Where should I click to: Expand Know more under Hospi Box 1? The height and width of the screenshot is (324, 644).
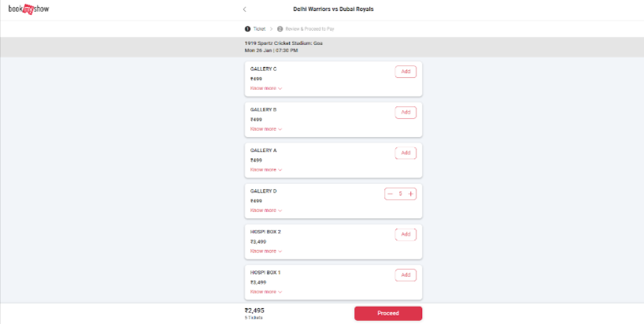click(x=265, y=292)
